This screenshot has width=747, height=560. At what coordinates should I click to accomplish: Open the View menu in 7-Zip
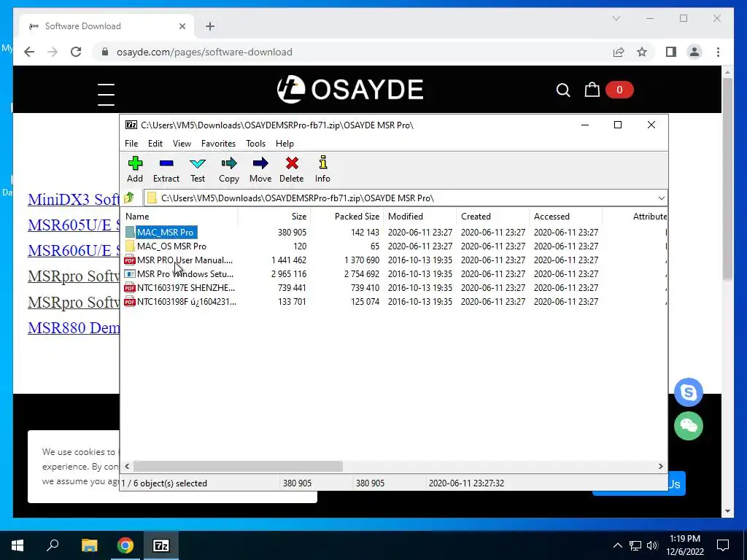182,144
